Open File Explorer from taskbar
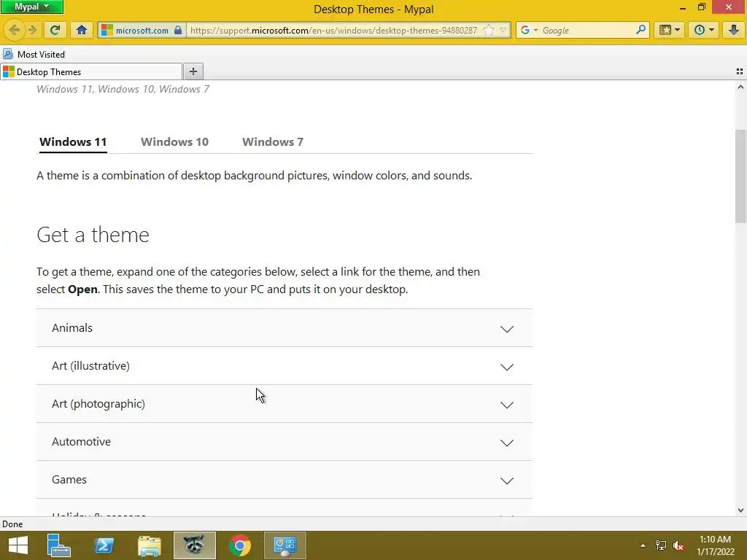 point(149,545)
